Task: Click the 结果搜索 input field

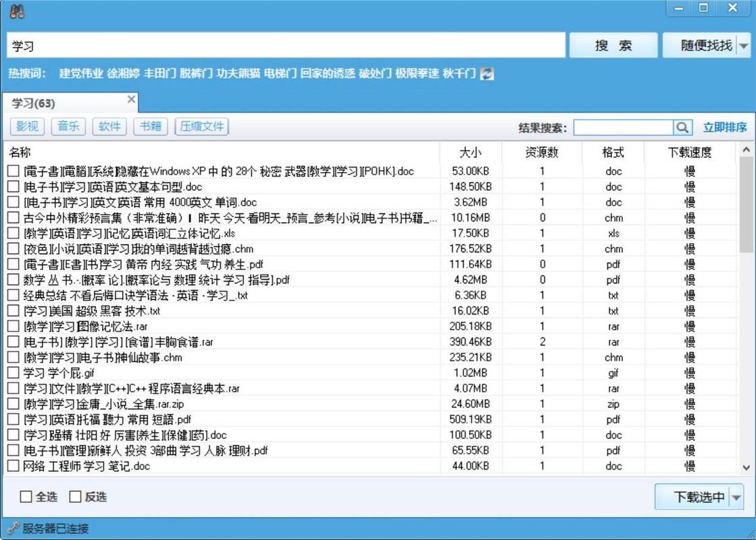Action: coord(623,127)
